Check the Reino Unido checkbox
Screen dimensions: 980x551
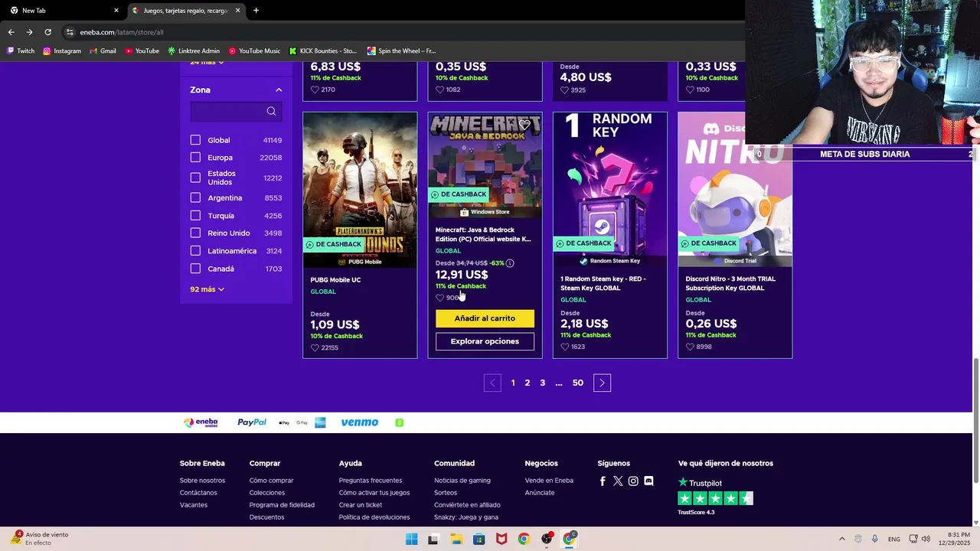point(195,233)
